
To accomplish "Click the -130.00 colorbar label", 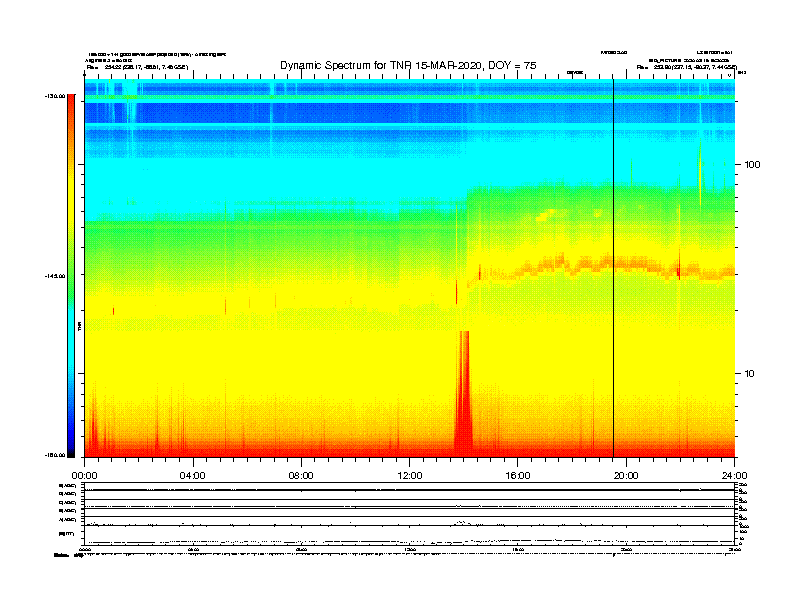I will pos(55,96).
